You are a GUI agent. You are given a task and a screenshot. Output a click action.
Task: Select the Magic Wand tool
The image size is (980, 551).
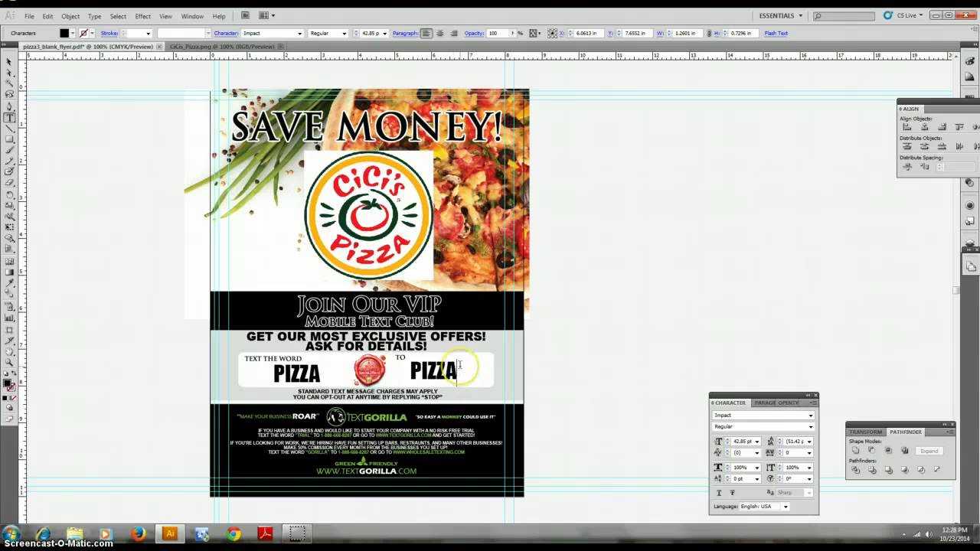coord(8,83)
